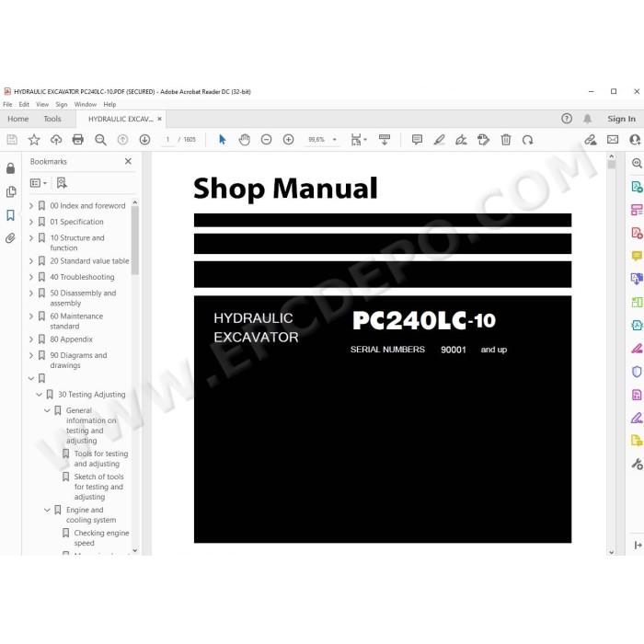The image size is (644, 644).
Task: Open 60 Maintenance standard bookmark
Action: pos(76,321)
